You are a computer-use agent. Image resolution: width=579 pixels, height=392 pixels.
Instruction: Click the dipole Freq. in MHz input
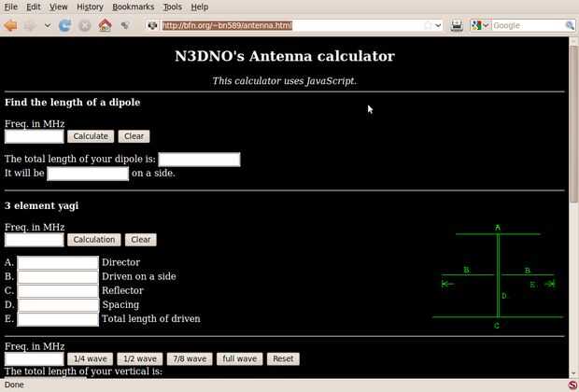coord(35,136)
